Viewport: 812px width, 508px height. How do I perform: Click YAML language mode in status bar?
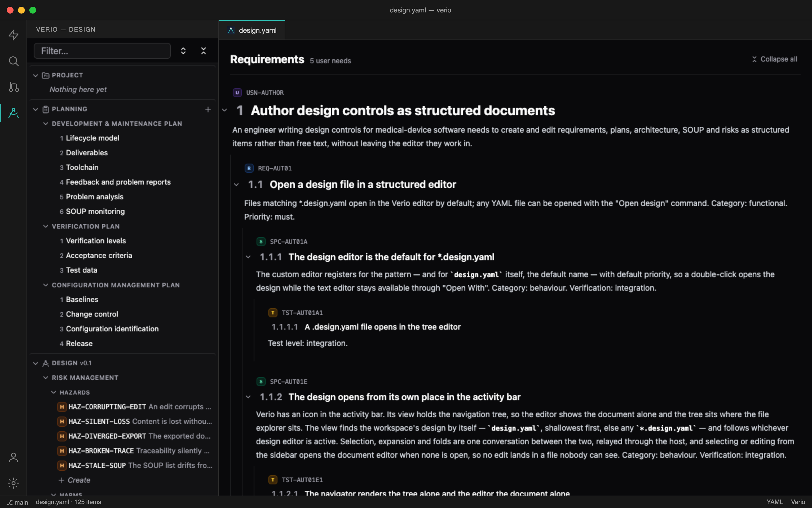pos(775,502)
